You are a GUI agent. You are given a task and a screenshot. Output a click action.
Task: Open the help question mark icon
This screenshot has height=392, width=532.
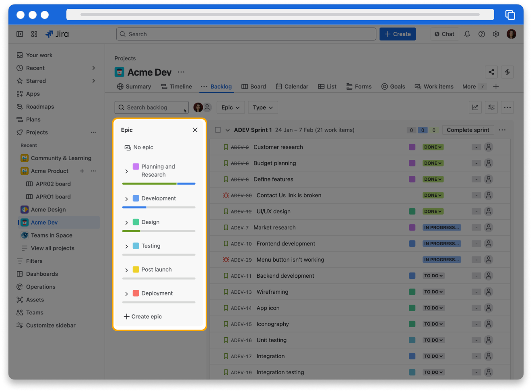[x=482, y=34]
